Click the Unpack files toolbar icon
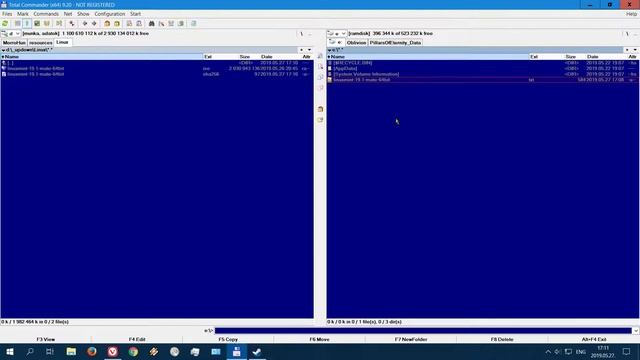 [117, 24]
